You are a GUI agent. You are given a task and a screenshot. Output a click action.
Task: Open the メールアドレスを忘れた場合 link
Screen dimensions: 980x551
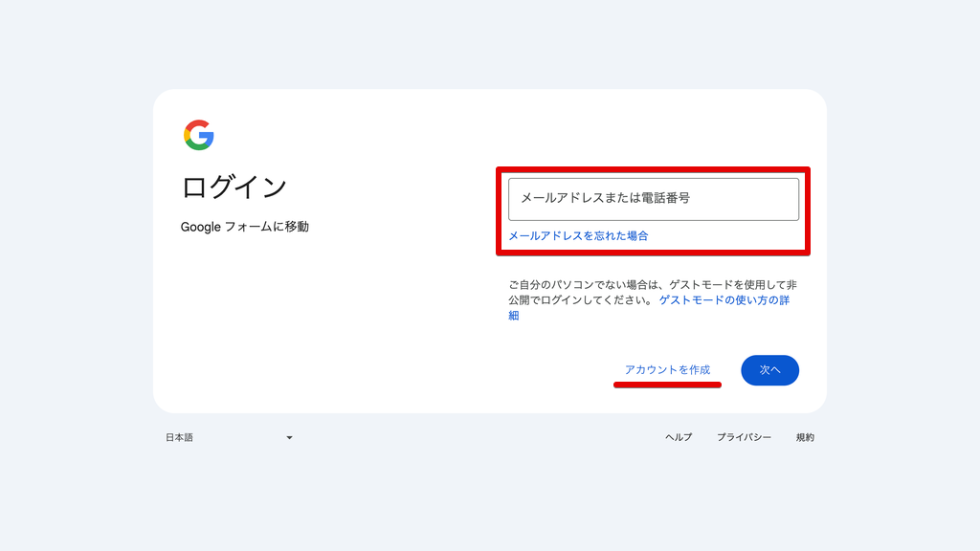577,235
